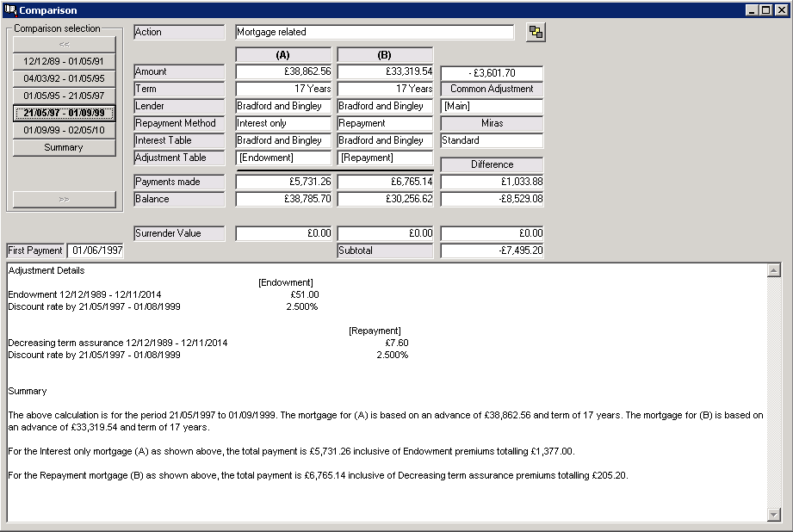Click the Interest Table field for (B)
The width and height of the screenshot is (793, 532).
coord(385,140)
